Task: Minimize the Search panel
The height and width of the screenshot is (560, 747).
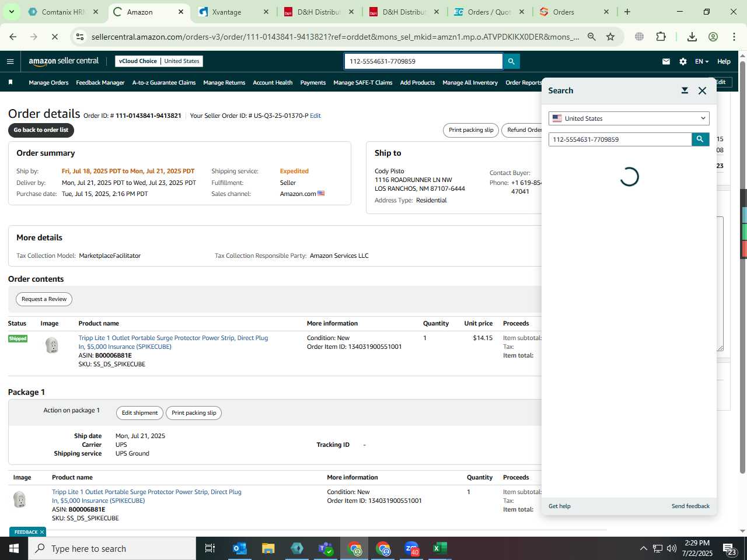Action: click(x=685, y=90)
